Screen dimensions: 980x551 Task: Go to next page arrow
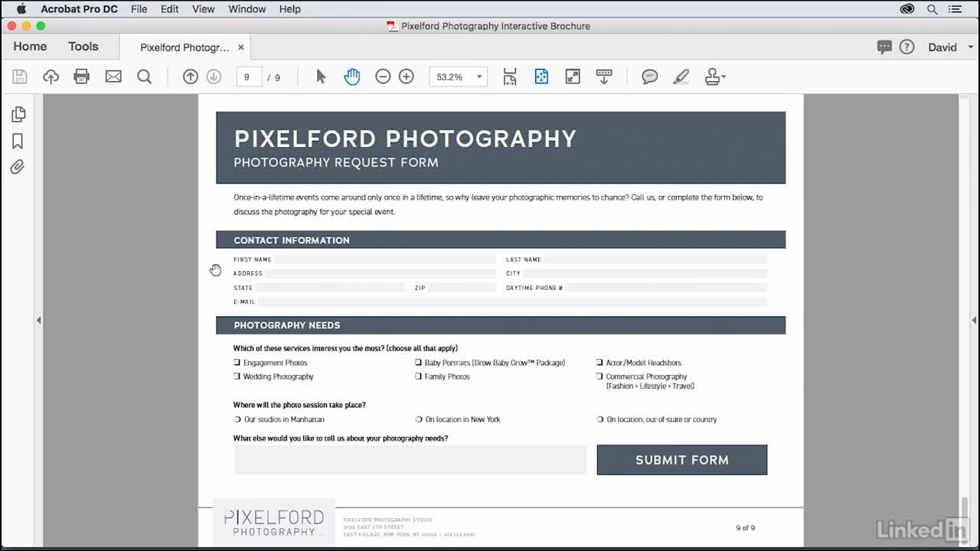click(214, 77)
